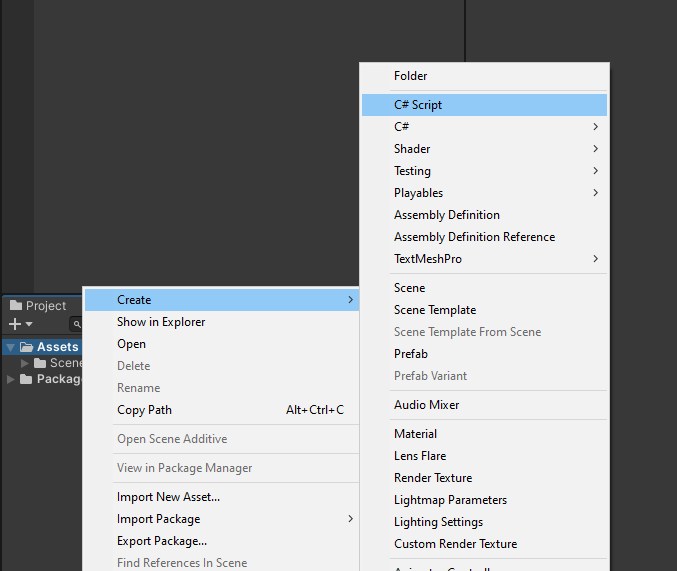Screen dimensions: 677x571
Task: Select the Assets folder icon
Action: point(27,347)
